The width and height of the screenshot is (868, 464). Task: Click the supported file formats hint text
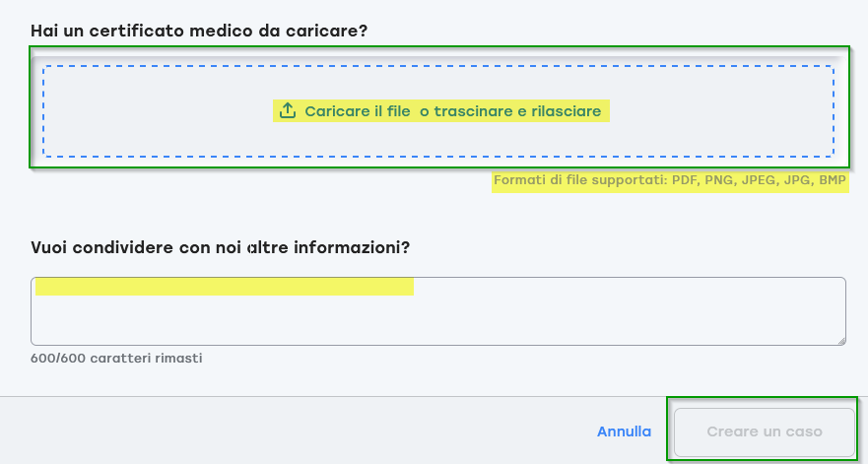pyautogui.click(x=670, y=181)
